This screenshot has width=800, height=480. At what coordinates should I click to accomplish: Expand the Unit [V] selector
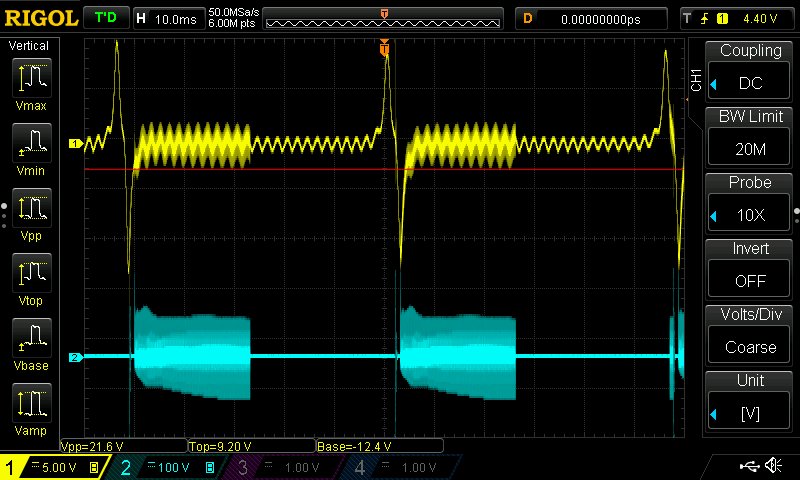click(750, 401)
